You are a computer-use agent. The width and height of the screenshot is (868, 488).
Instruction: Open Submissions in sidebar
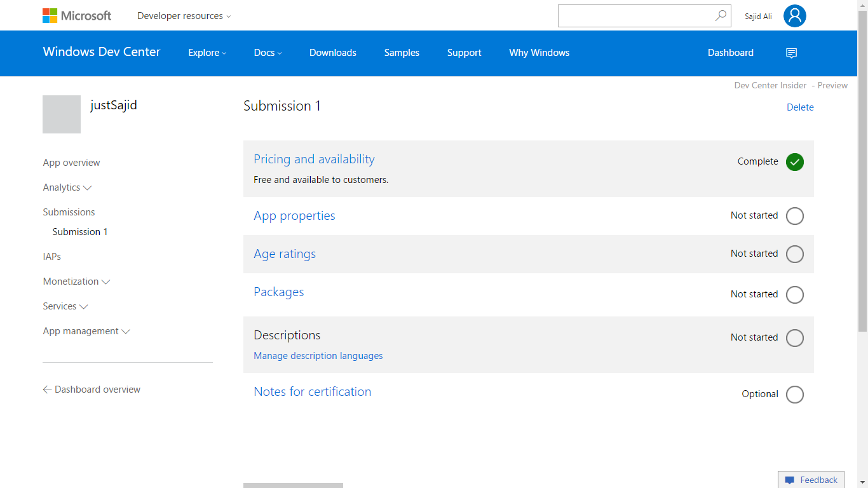pyautogui.click(x=69, y=212)
